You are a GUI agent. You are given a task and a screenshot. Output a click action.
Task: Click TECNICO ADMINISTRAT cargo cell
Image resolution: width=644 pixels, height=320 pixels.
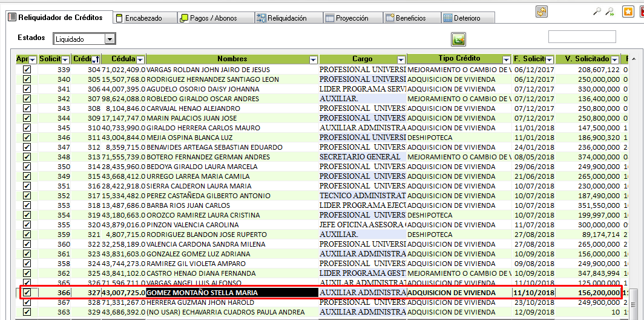coord(362,195)
